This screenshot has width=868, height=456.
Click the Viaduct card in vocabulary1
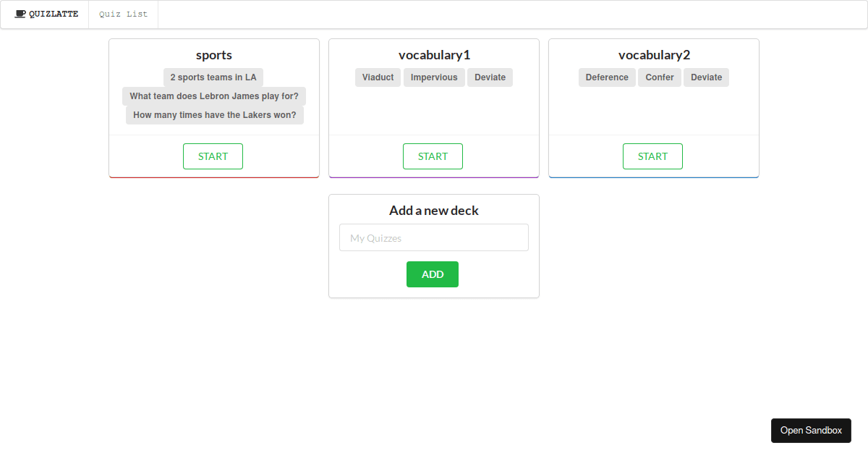click(378, 77)
